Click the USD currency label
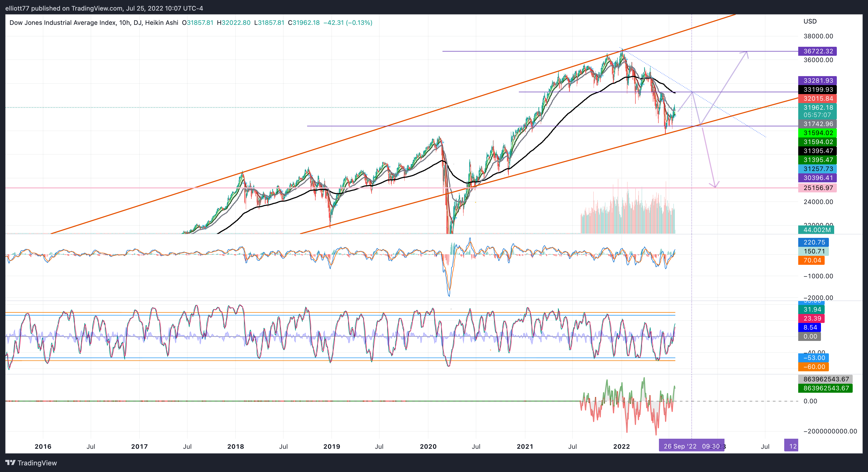Screen dimensions: 868x472 pos(810,21)
